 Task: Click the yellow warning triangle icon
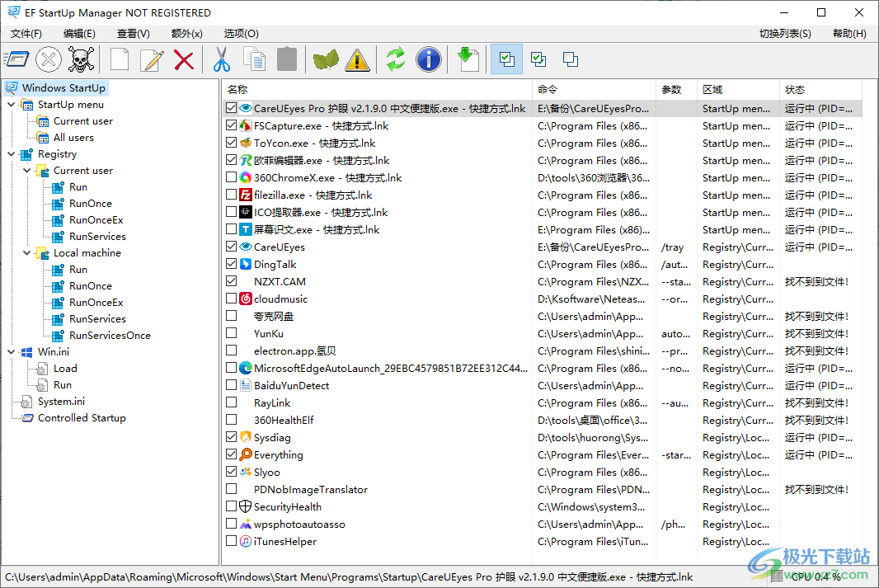(358, 59)
